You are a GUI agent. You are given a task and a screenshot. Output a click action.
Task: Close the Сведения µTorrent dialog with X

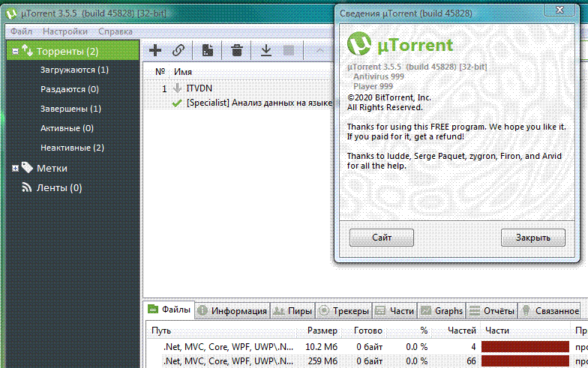coord(559,10)
